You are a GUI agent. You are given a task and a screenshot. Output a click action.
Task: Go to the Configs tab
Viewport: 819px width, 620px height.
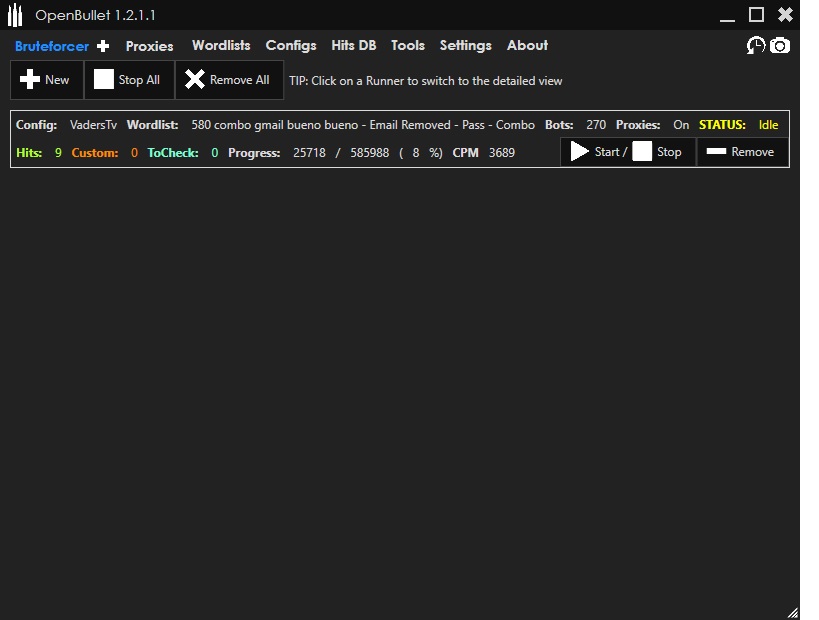(291, 45)
